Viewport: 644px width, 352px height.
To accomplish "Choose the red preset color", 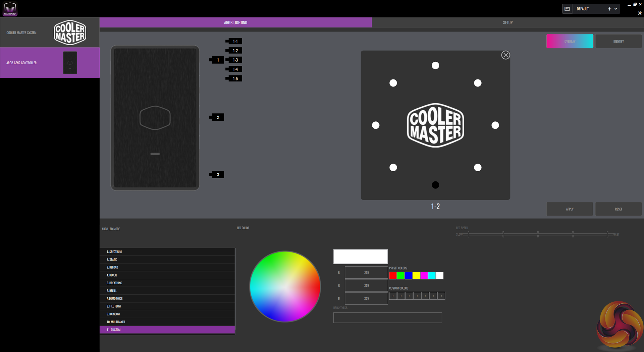I will (393, 276).
